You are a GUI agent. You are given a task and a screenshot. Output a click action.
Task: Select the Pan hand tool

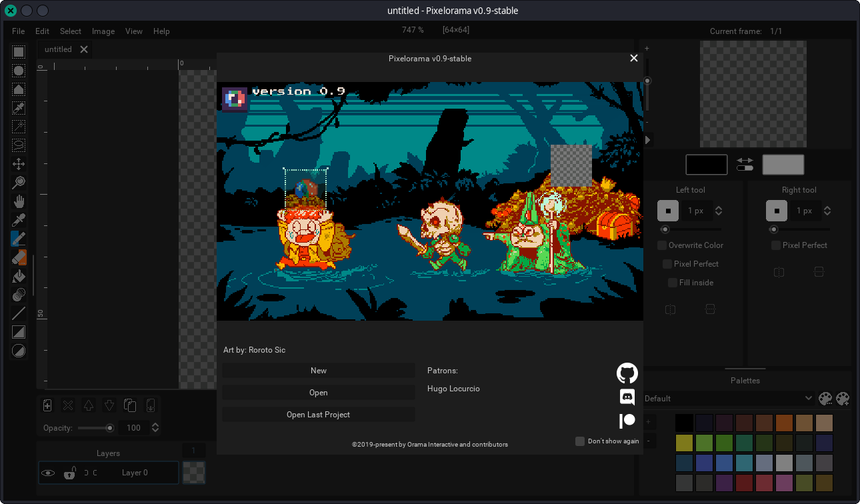pyautogui.click(x=19, y=201)
